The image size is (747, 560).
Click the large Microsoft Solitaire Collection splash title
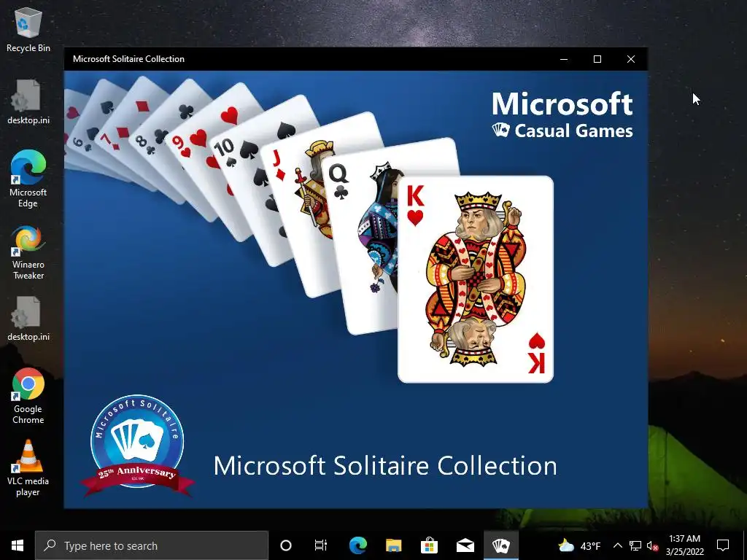click(385, 465)
